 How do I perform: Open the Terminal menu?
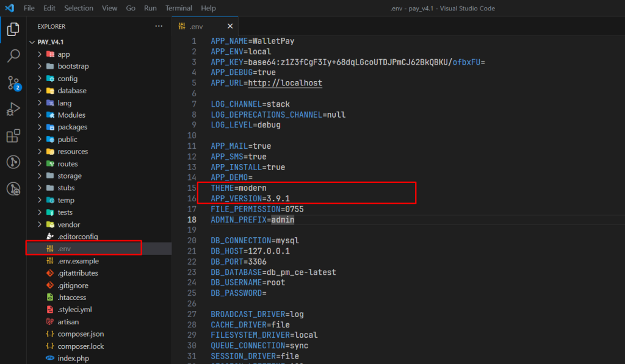pos(178,9)
